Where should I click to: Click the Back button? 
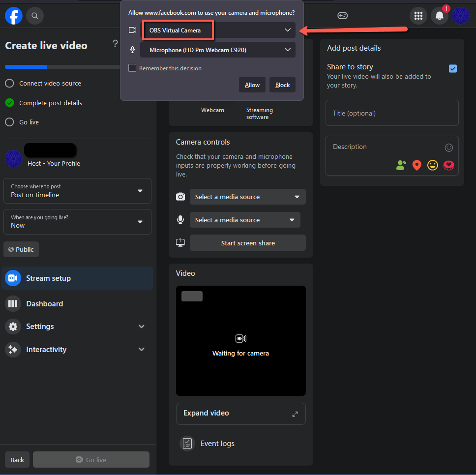[17, 460]
